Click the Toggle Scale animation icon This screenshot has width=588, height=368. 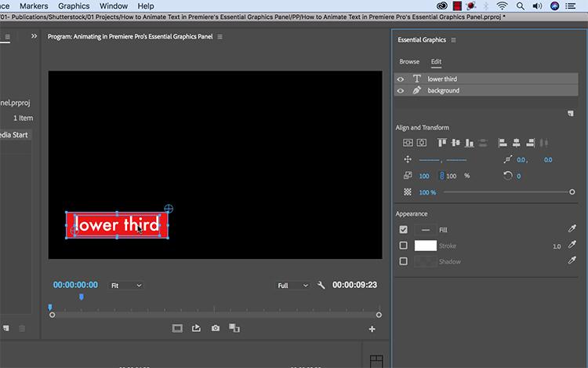pyautogui.click(x=408, y=176)
